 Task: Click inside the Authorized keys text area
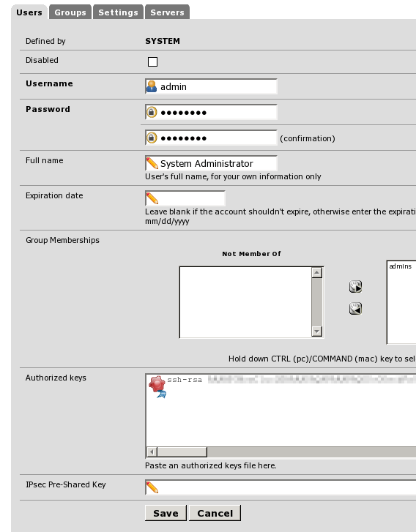pyautogui.click(x=281, y=416)
